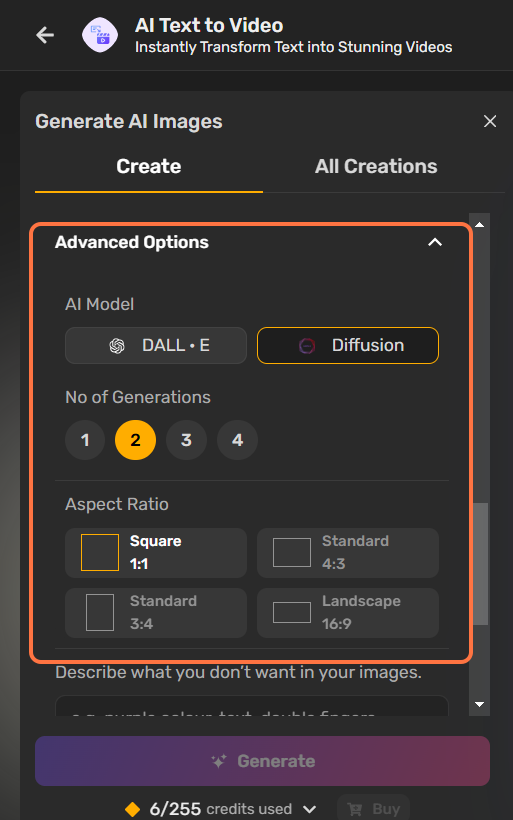
Task: Click 'Instantly Transform Text into Stunning Videos'
Action: (x=293, y=47)
